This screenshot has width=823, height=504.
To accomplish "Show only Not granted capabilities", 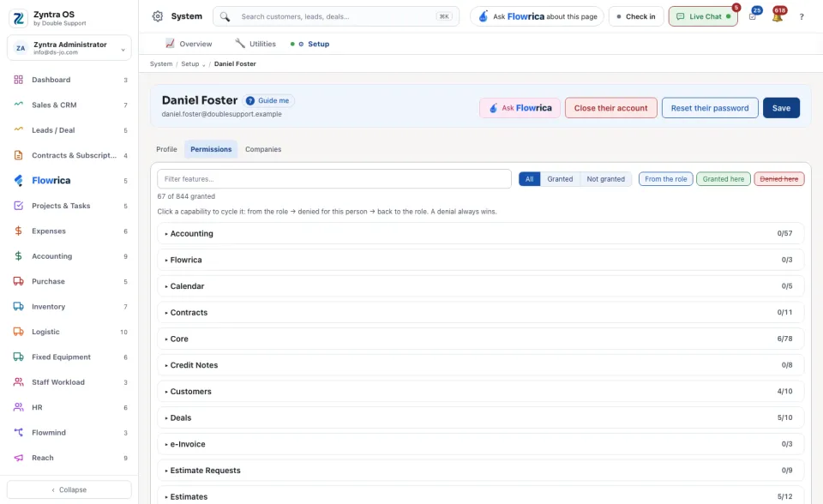I will tap(606, 179).
